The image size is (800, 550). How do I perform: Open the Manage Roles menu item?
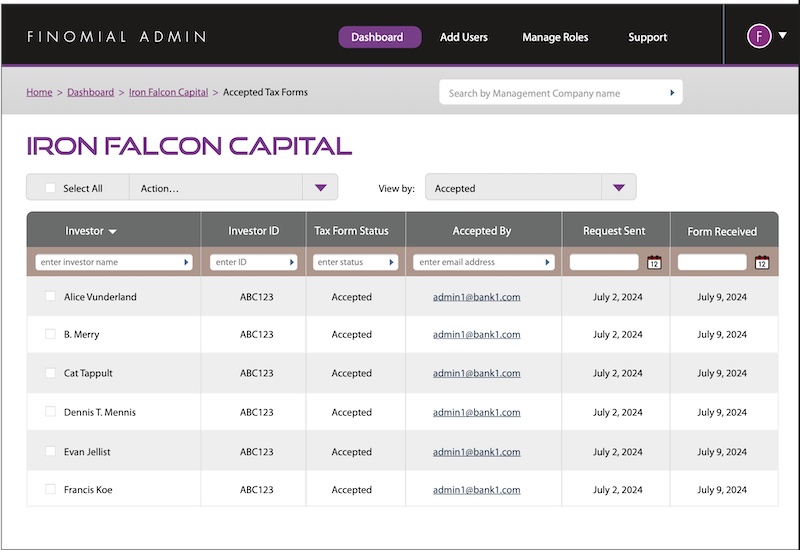point(555,37)
